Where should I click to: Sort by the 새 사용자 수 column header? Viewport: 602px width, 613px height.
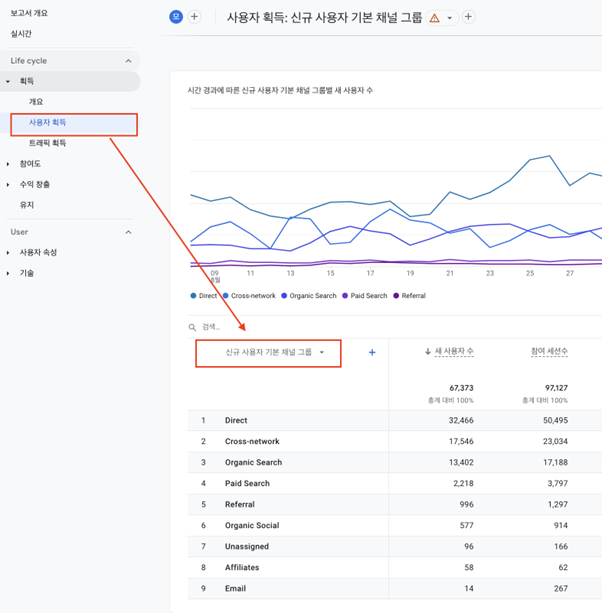point(454,351)
